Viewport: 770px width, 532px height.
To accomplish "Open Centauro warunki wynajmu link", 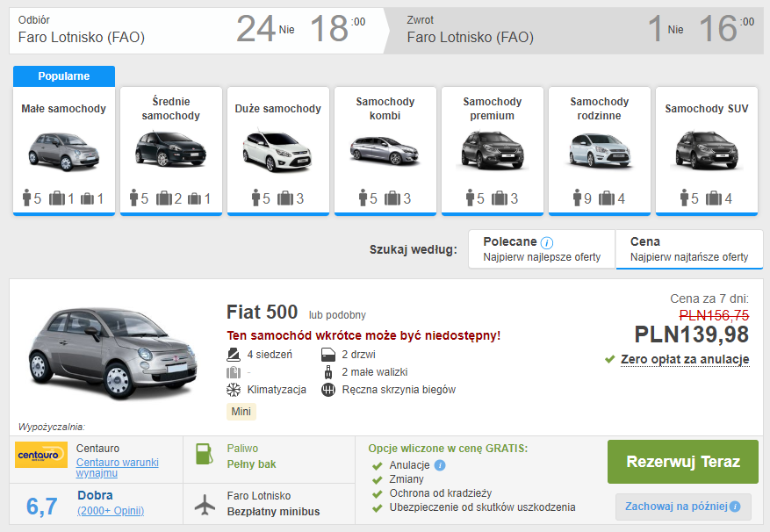I will (118, 468).
